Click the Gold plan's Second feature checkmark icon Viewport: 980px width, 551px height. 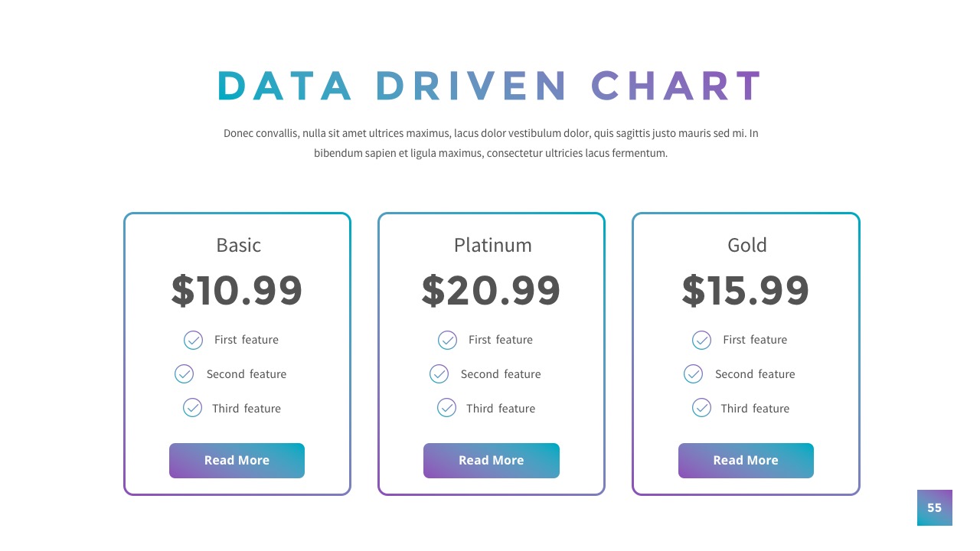click(693, 374)
